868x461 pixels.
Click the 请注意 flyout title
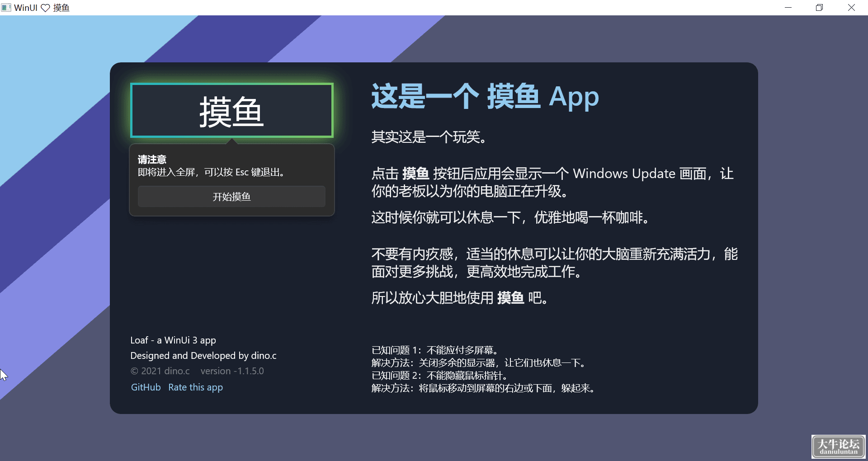tap(152, 160)
